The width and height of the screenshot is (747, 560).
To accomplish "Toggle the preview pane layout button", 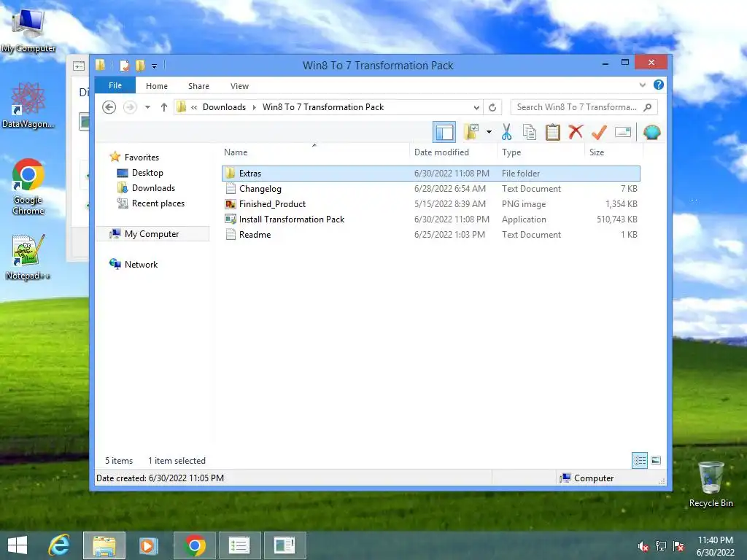I will pos(444,132).
